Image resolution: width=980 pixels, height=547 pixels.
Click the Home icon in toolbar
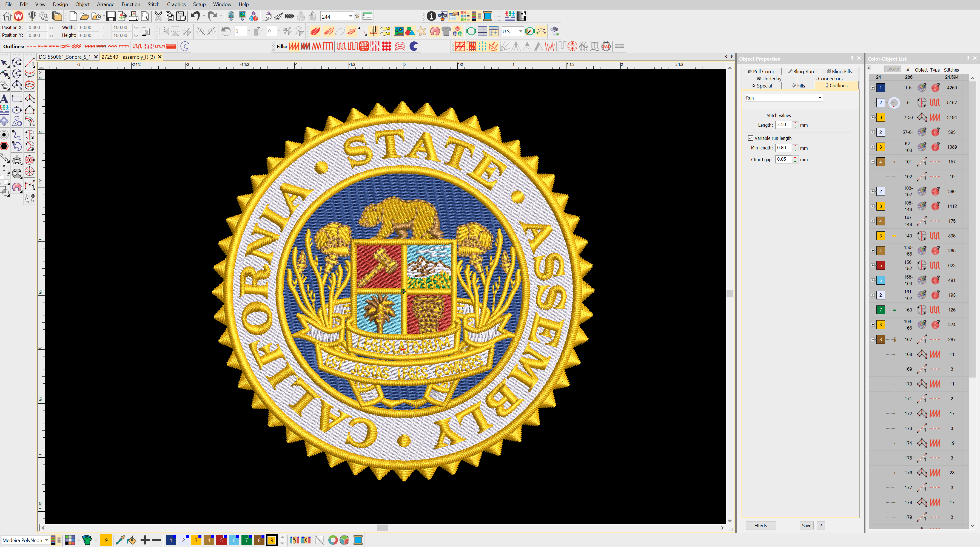click(7, 16)
